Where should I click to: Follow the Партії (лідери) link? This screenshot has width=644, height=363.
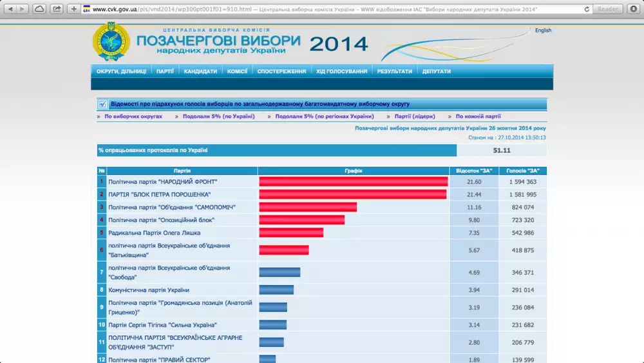(415, 117)
